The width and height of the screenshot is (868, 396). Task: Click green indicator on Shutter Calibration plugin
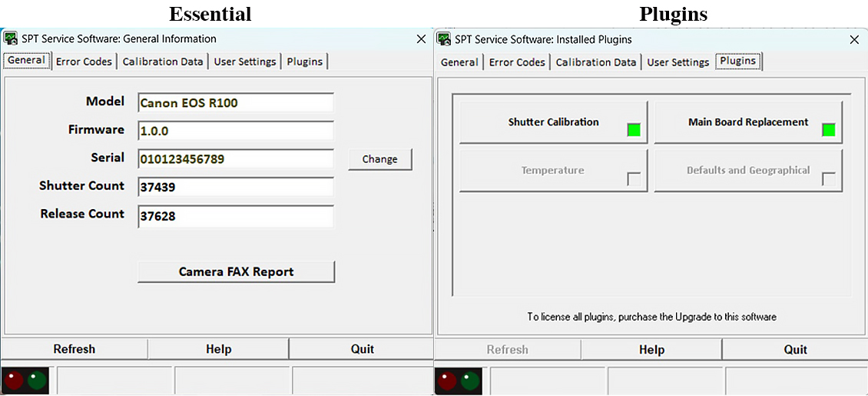tap(634, 130)
